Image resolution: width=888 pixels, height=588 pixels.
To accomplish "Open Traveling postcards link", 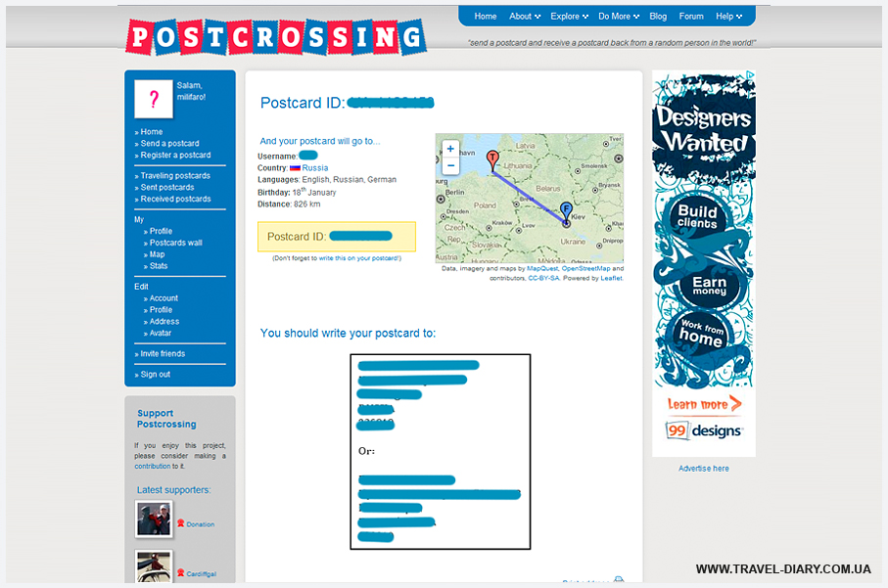I will coord(175,176).
